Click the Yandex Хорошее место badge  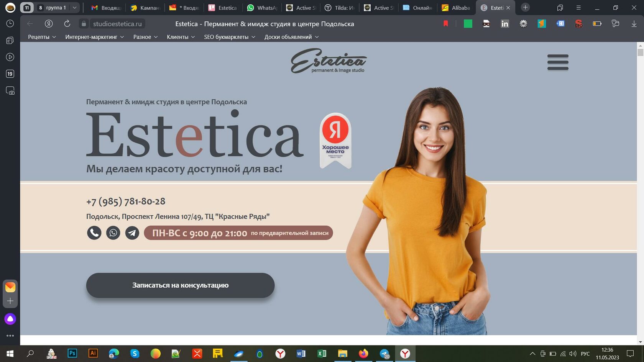pyautogui.click(x=335, y=140)
